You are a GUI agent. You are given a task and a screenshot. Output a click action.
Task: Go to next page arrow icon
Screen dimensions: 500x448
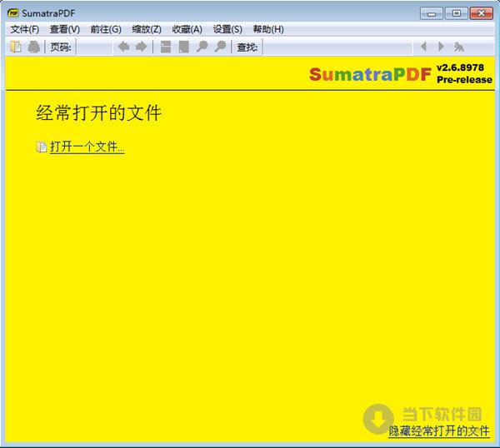[x=142, y=47]
